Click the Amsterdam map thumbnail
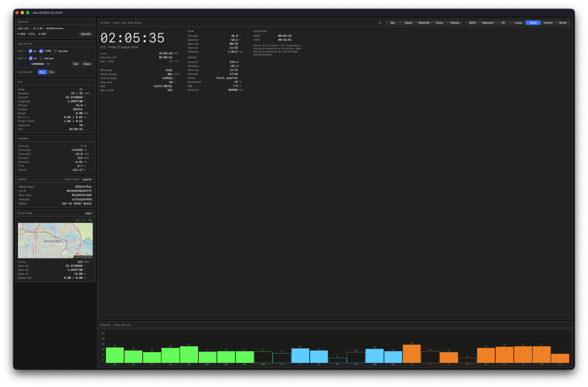Screen dimensions: 588x387 click(x=55, y=240)
